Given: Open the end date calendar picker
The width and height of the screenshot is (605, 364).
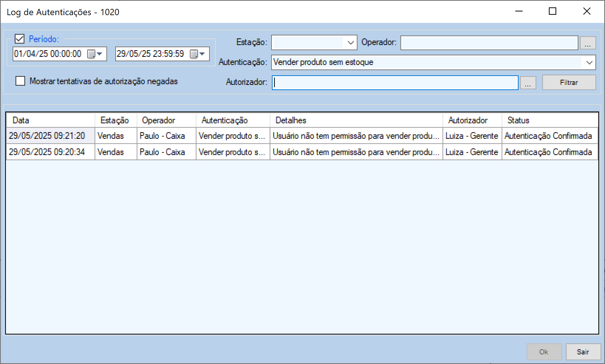Looking at the screenshot, I should 197,54.
